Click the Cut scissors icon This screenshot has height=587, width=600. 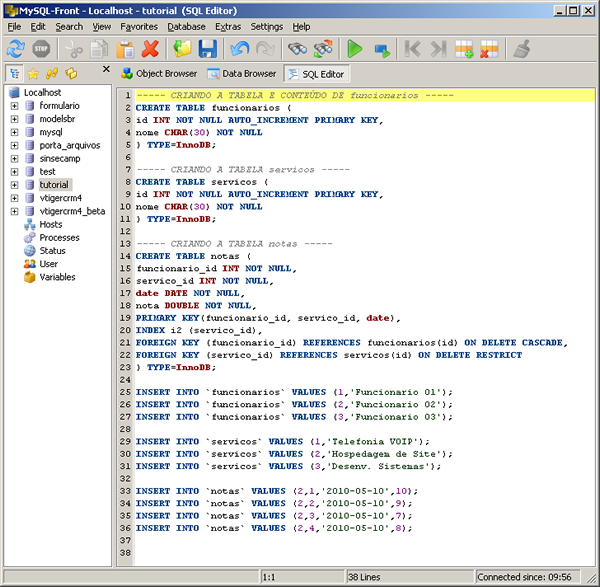[74, 49]
